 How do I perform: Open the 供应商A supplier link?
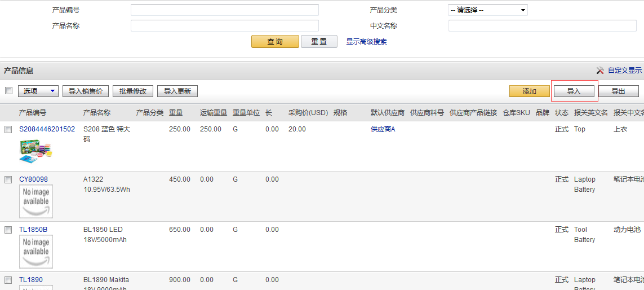pos(383,129)
